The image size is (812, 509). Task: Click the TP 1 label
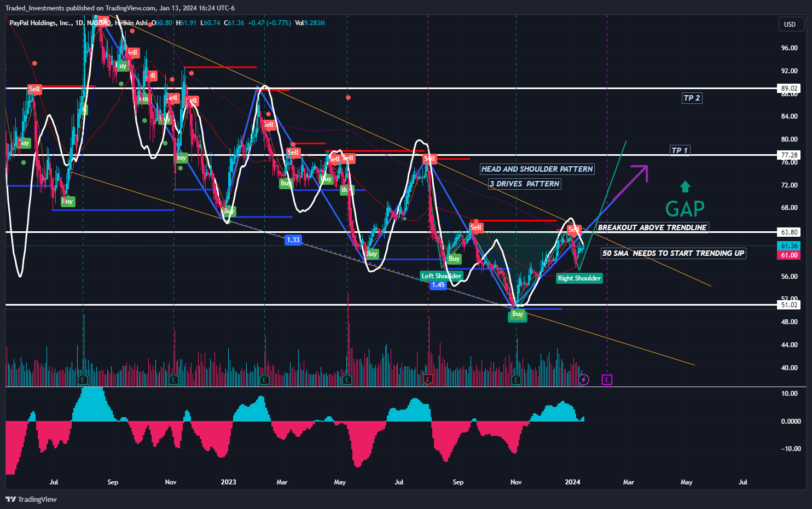(680, 150)
